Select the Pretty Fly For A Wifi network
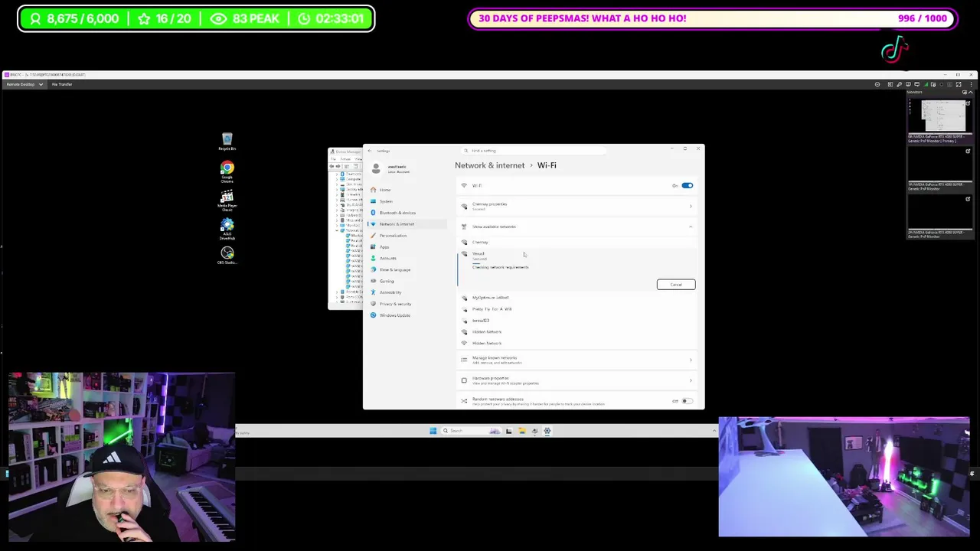Image resolution: width=980 pixels, height=551 pixels. click(578, 309)
